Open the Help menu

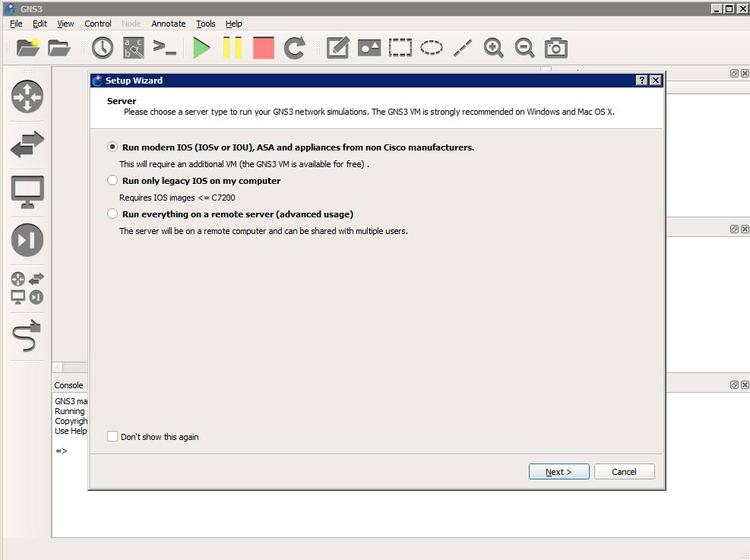234,24
